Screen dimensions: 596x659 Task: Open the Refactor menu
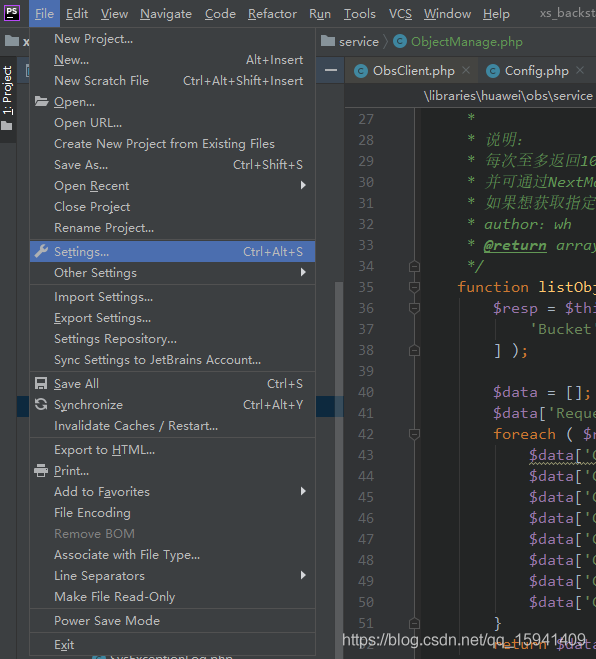[272, 14]
